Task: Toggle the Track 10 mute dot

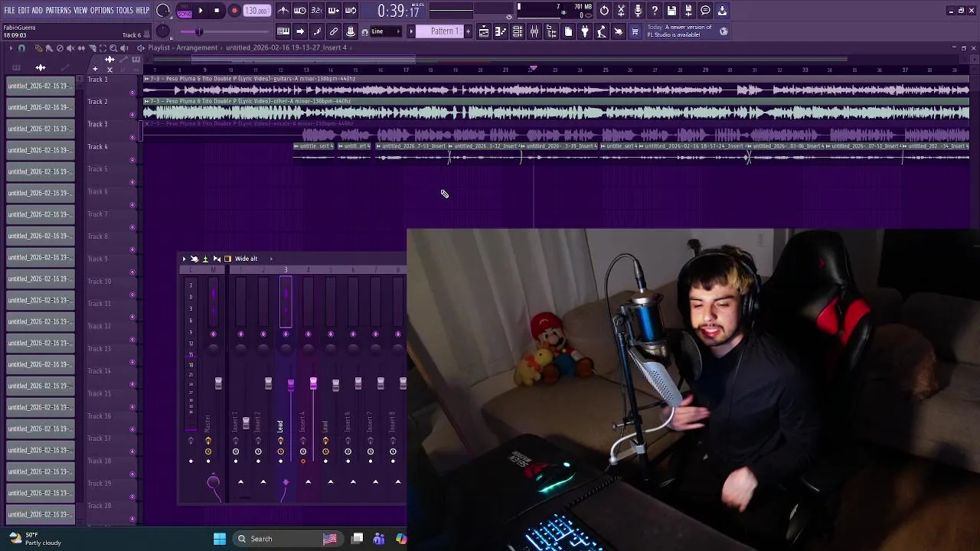Action: tap(132, 295)
